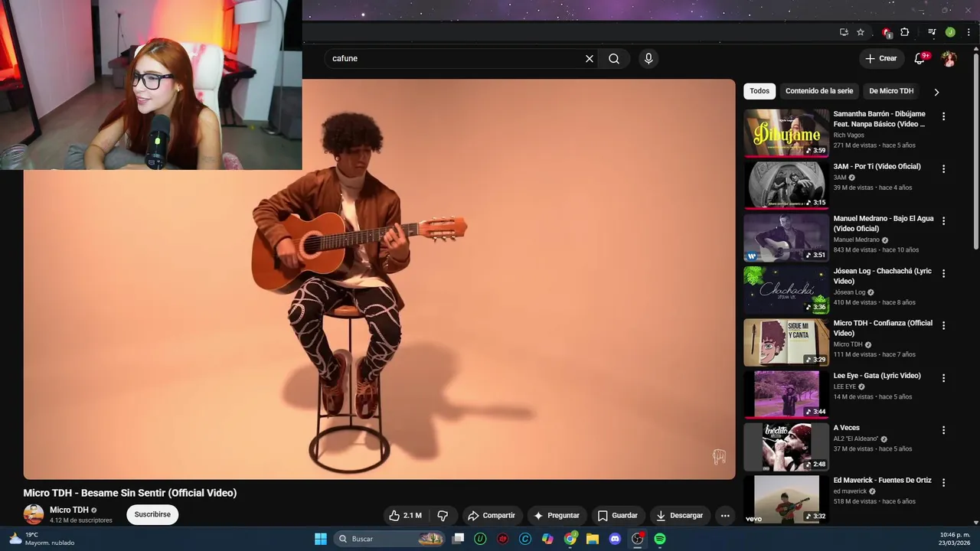Screen dimensions: 980x551
Task: Click the red extension icon with badge 1
Action: (887, 32)
